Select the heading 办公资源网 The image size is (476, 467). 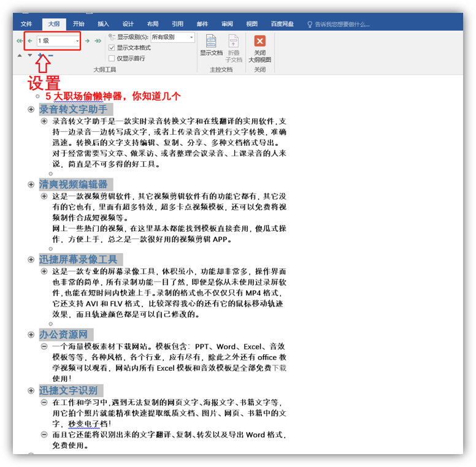pos(63,335)
